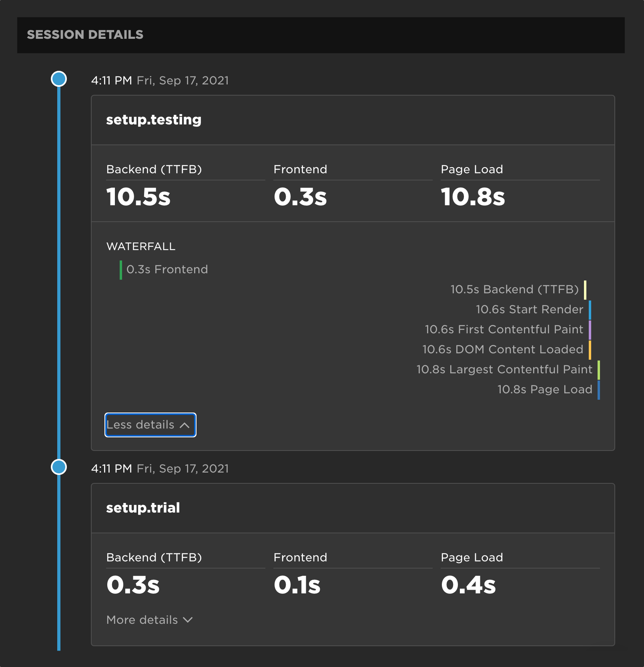Image resolution: width=644 pixels, height=667 pixels.
Task: Collapse setup.testing with Less details
Action: (150, 425)
